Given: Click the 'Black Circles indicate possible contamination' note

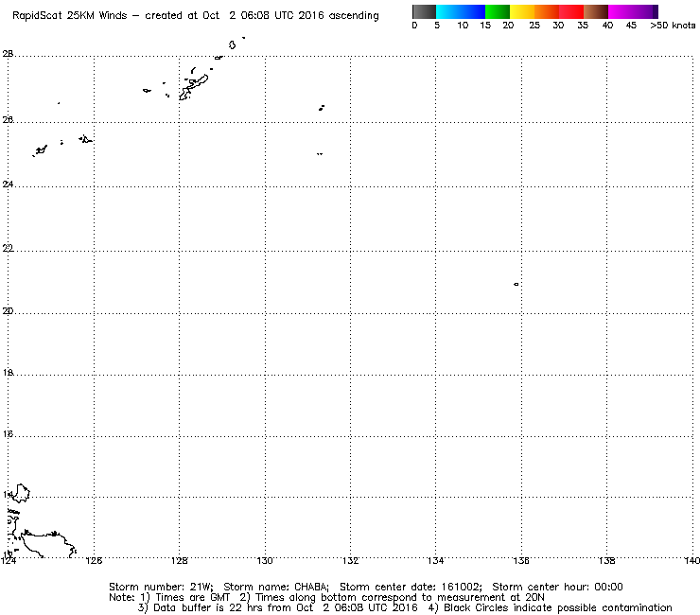Looking at the screenshot, I should click(x=557, y=607).
